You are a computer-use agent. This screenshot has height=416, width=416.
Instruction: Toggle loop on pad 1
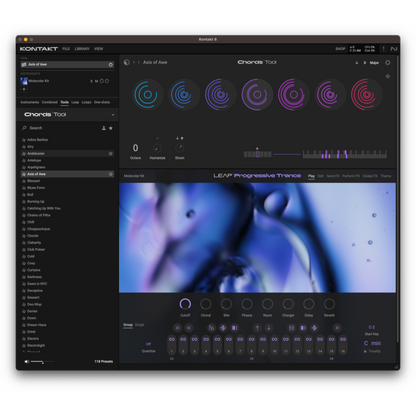[x=172, y=339]
